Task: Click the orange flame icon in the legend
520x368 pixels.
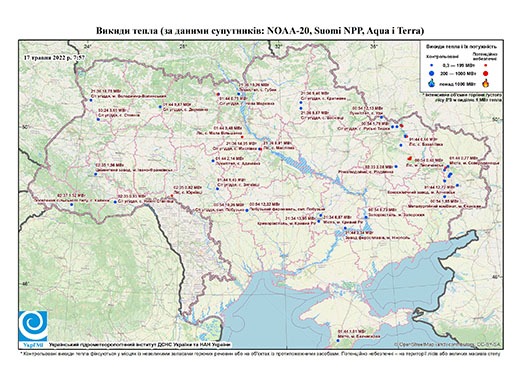Action: [x=486, y=83]
